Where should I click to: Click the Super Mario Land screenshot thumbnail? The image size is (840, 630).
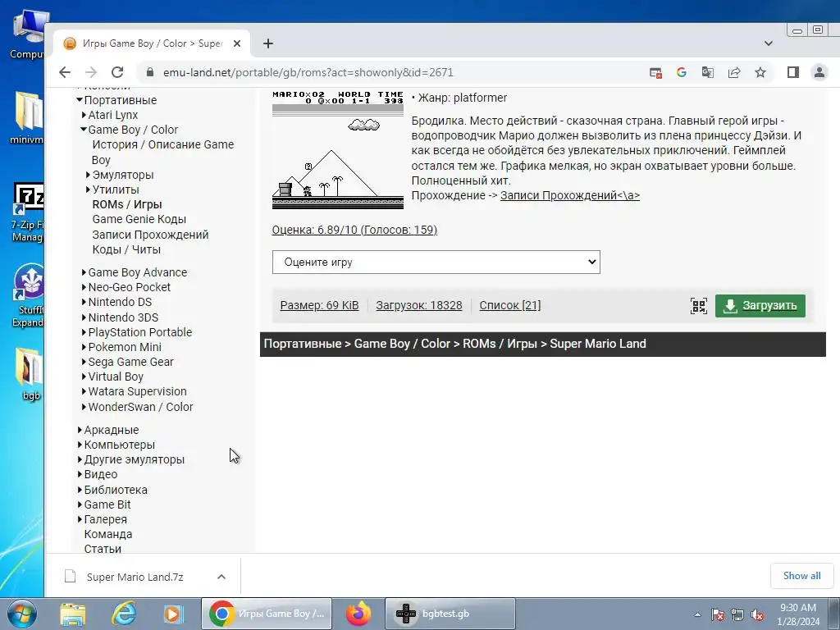click(337, 149)
